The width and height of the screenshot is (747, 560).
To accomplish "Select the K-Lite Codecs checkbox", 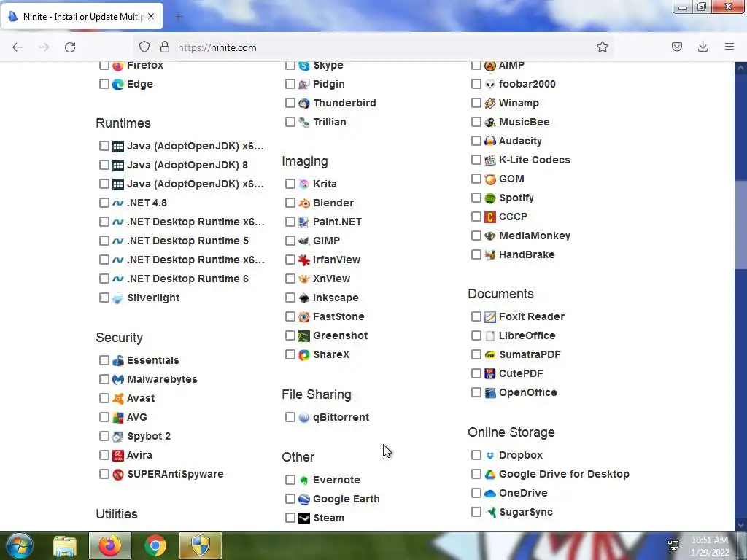I will coord(476,160).
